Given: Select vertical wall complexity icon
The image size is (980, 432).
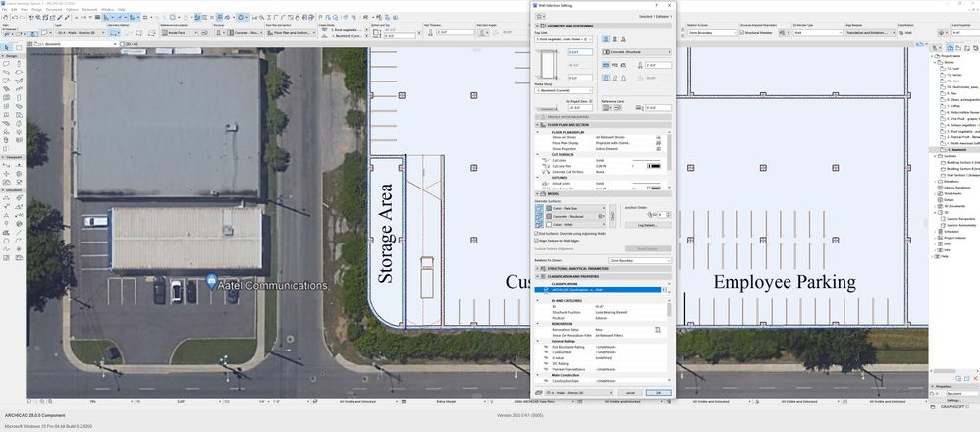Looking at the screenshot, I should point(606,78).
